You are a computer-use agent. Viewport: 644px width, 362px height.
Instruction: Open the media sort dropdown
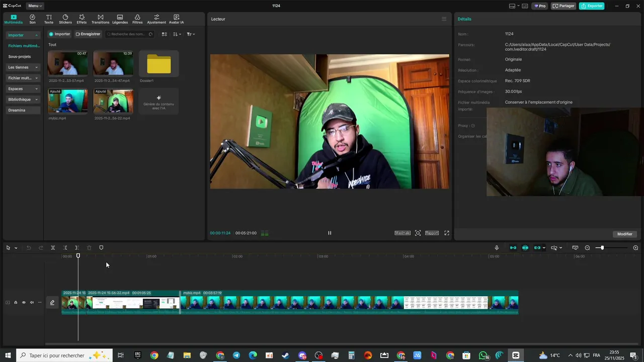[177, 34]
